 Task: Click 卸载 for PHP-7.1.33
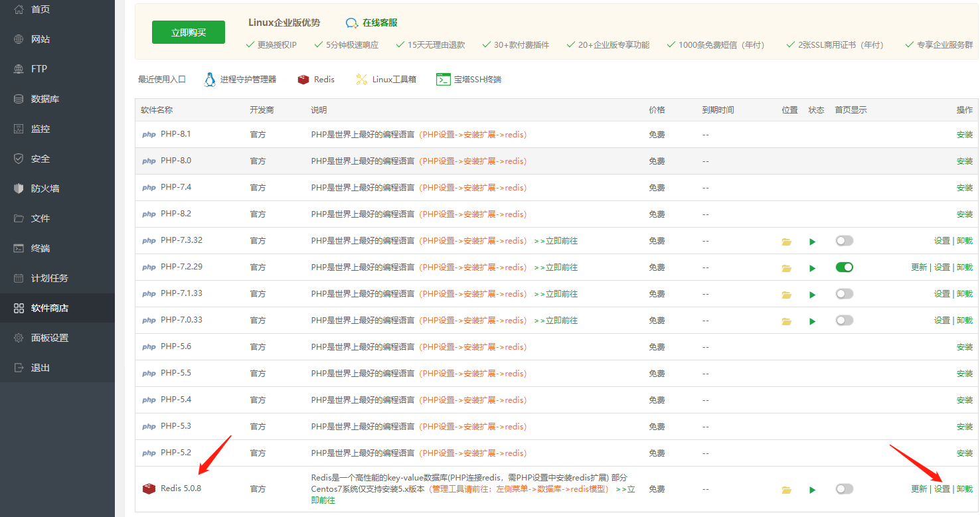(964, 294)
